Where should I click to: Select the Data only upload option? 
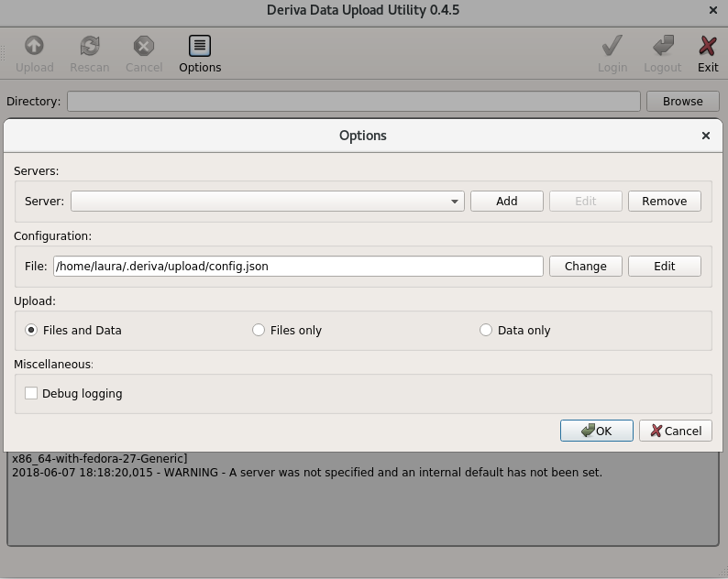pyautogui.click(x=486, y=330)
